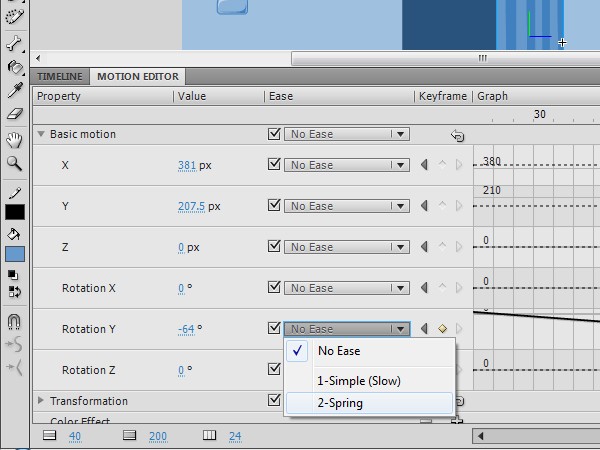Expand the Transformation section
Screen dimensions: 600x450
(x=41, y=401)
